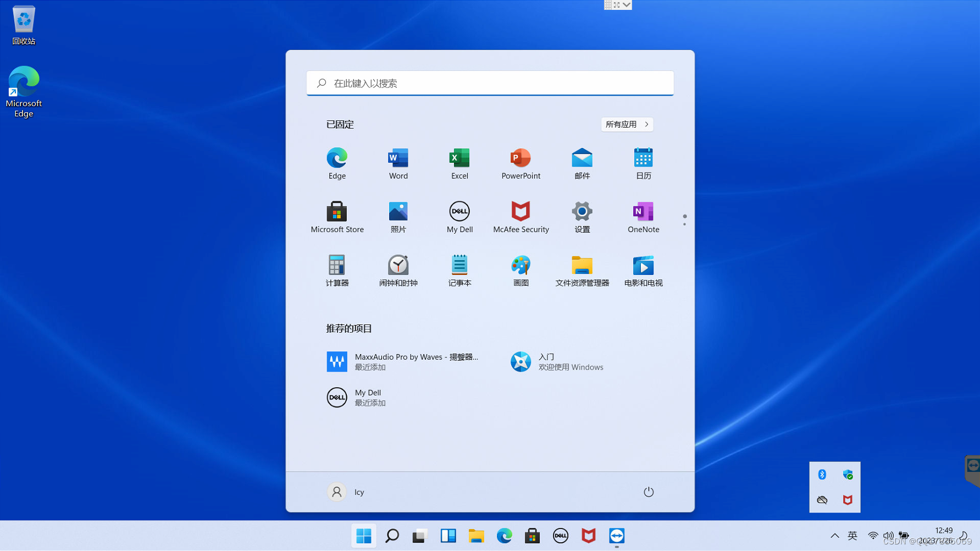Open the 照片 photos app
This screenshot has width=980, height=551.
398,217
